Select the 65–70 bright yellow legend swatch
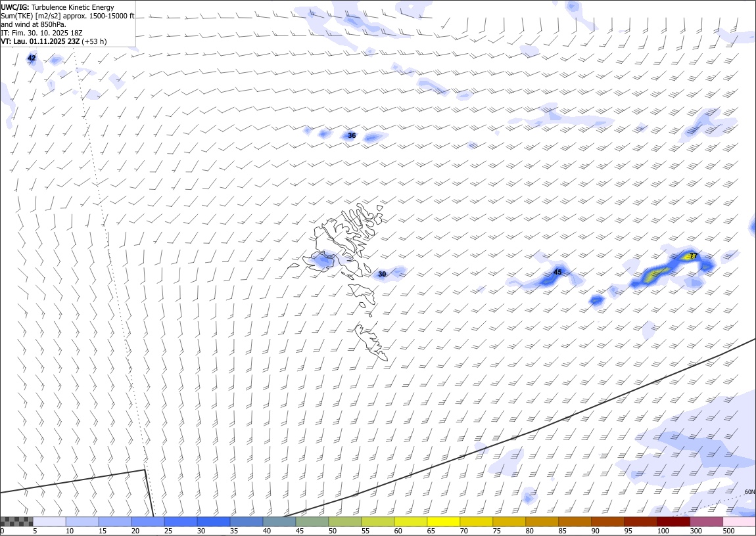 444,522
